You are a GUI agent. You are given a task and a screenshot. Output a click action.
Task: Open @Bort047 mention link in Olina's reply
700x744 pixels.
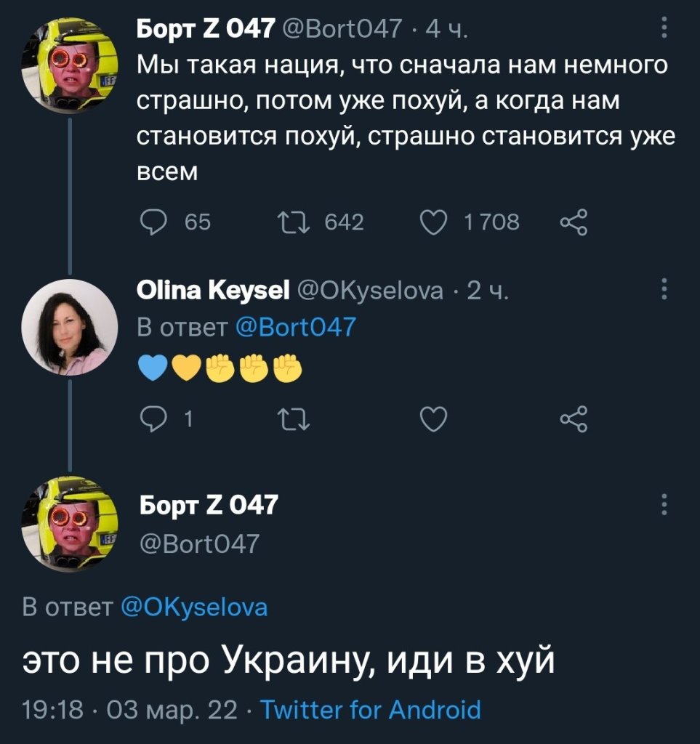296,327
